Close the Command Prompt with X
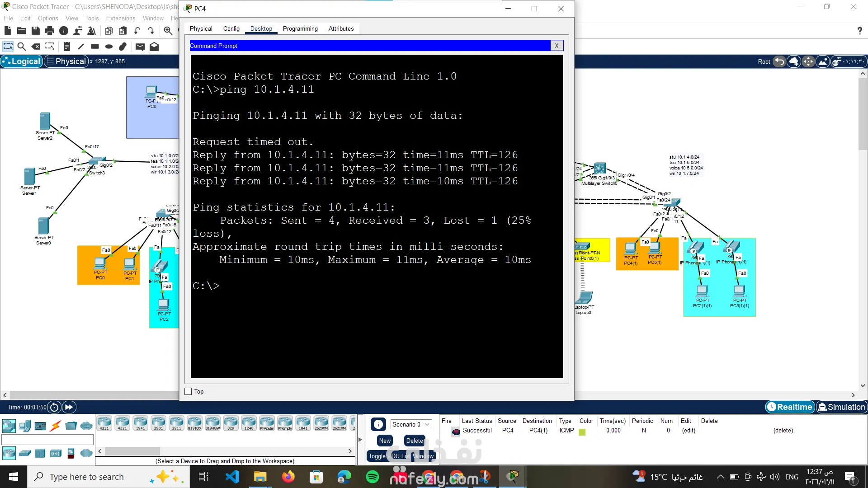 click(557, 46)
